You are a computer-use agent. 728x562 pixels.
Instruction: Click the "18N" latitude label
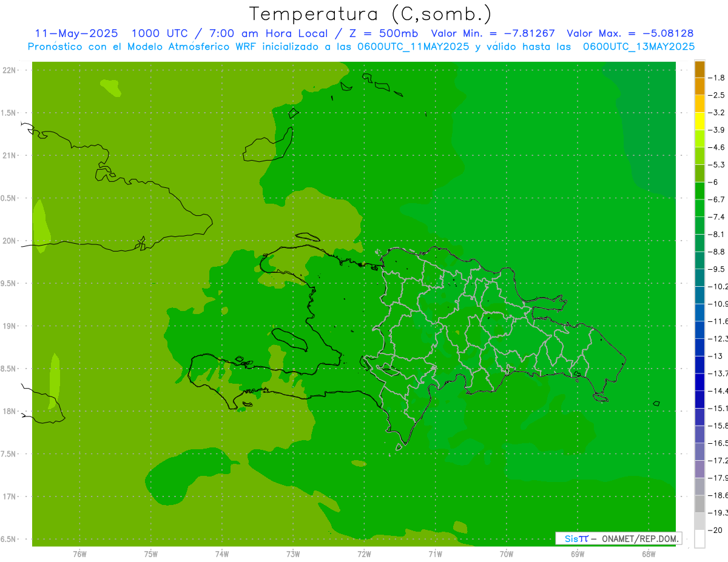[x=10, y=411]
